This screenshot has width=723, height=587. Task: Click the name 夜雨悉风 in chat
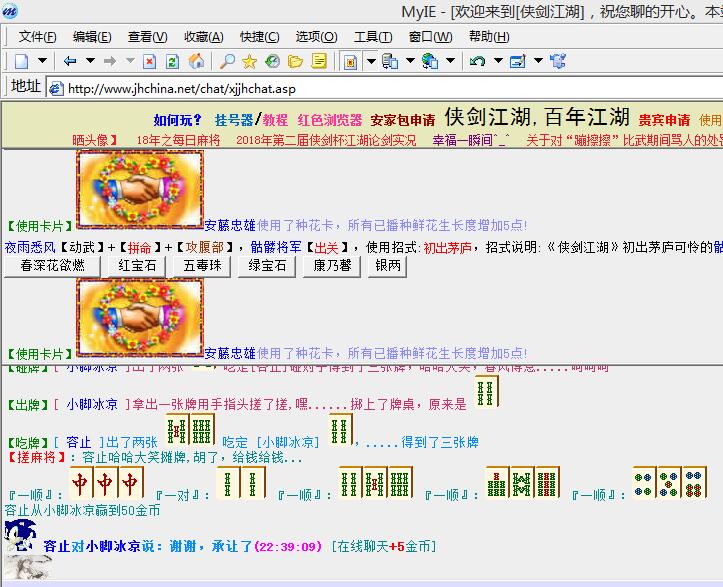click(x=30, y=248)
